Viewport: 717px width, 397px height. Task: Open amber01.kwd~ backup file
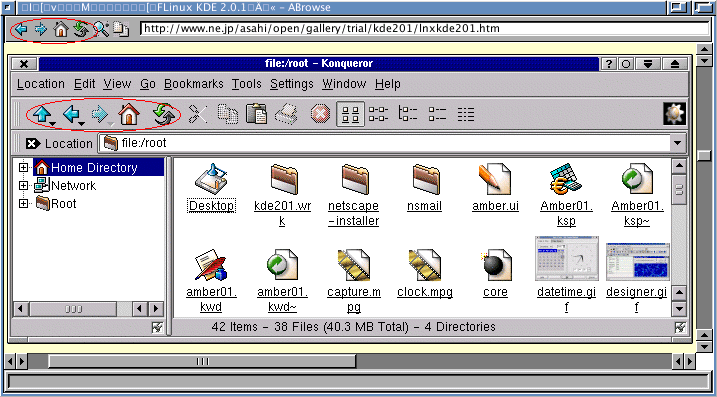pos(282,265)
